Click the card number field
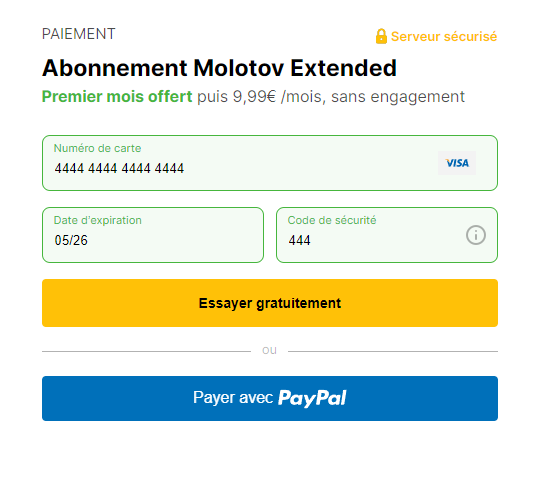The height and width of the screenshot is (490, 543). [x=270, y=163]
